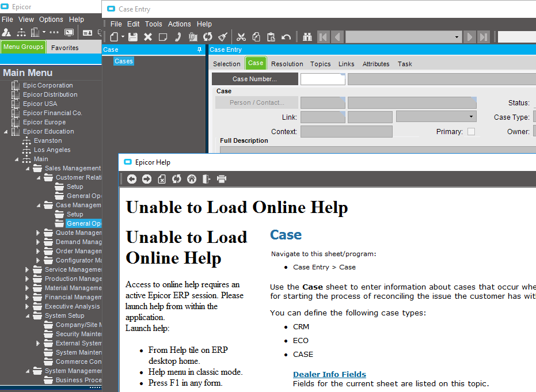The image size is (536, 392).
Task: Open the Options menu in Epicor window
Action: (51, 20)
